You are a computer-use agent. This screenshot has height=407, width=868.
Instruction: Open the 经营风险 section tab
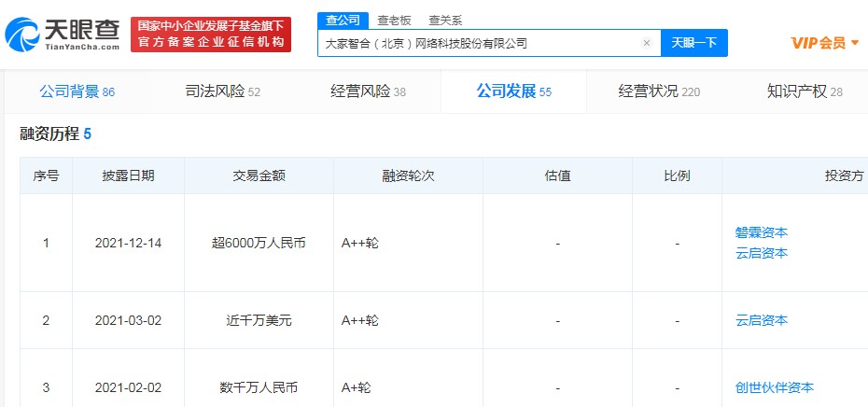coord(368,91)
